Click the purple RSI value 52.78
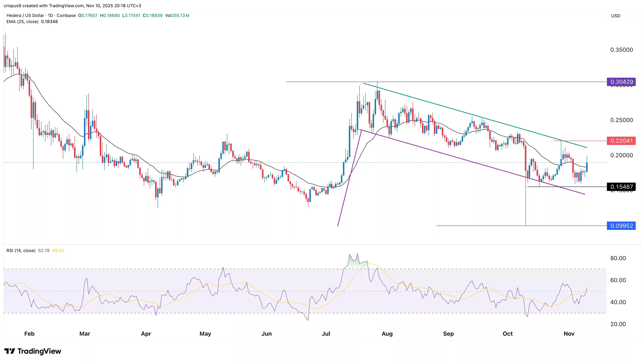The height and width of the screenshot is (362, 644). click(44, 250)
